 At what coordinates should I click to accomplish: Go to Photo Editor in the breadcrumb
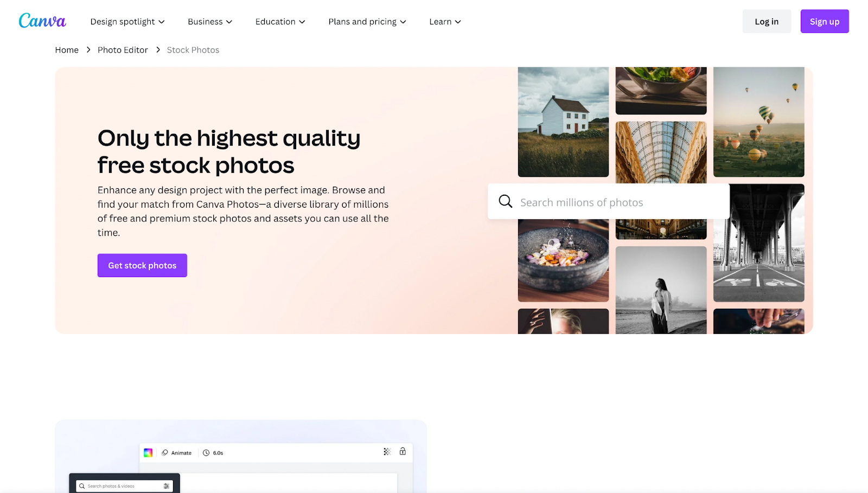123,50
